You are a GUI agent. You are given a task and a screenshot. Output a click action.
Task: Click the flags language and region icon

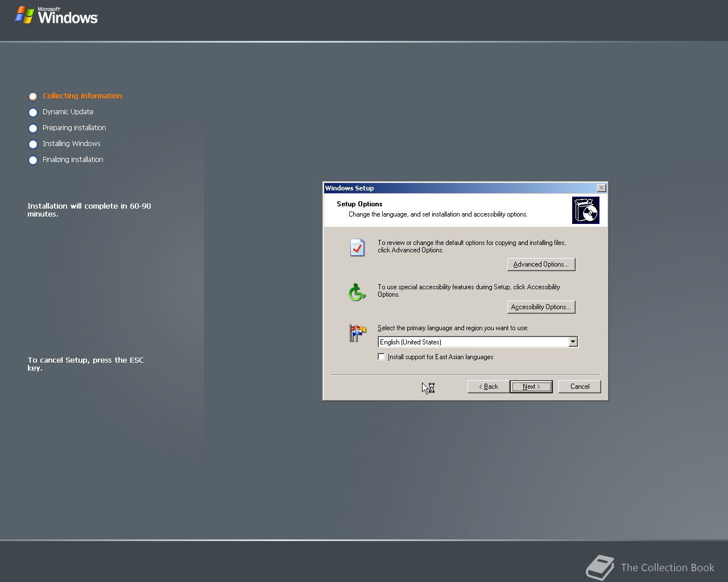pos(357,333)
